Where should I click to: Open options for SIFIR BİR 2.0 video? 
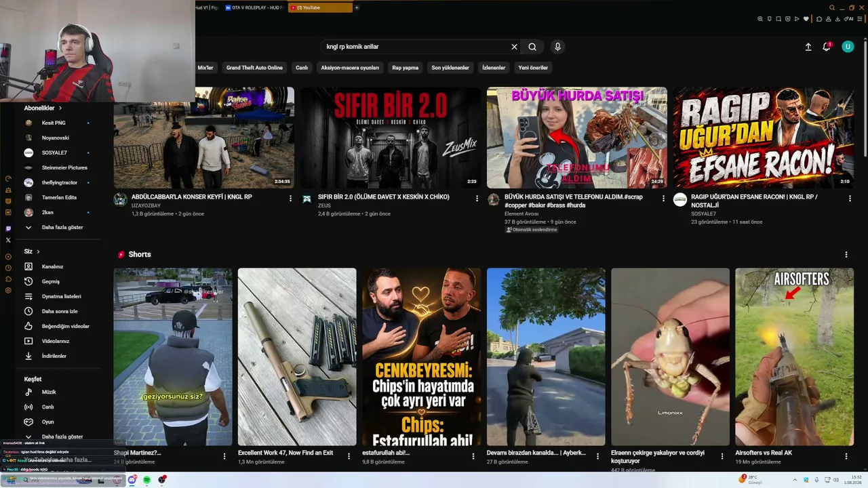pyautogui.click(x=477, y=199)
